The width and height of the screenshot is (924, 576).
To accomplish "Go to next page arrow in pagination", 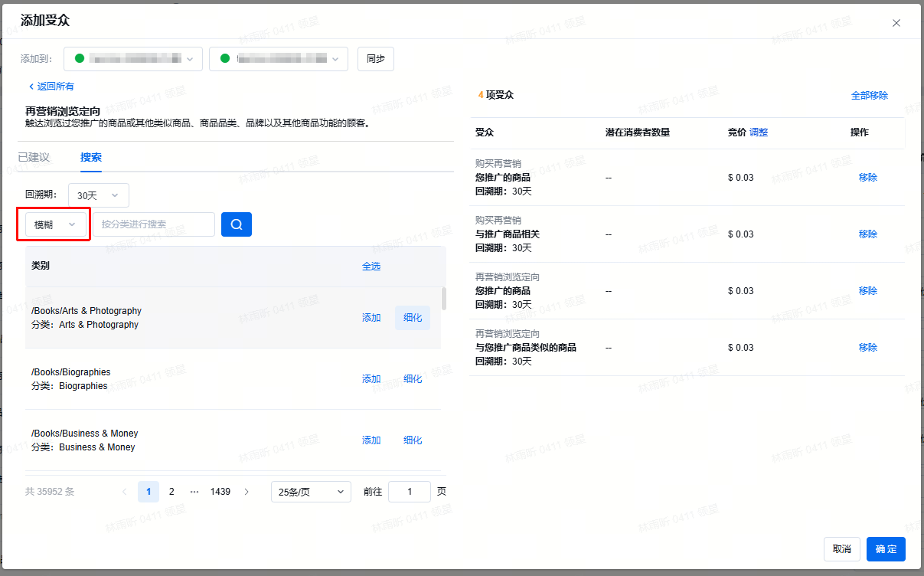I will click(247, 492).
